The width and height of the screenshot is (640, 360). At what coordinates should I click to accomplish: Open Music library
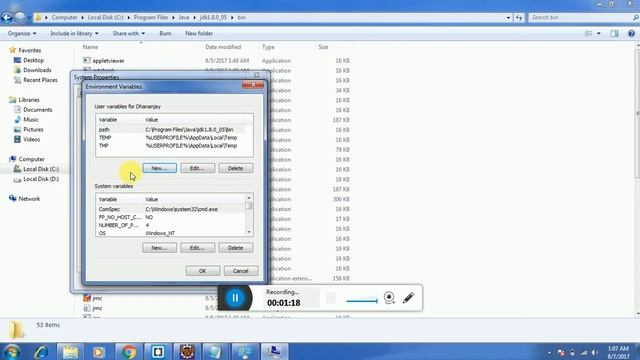31,120
